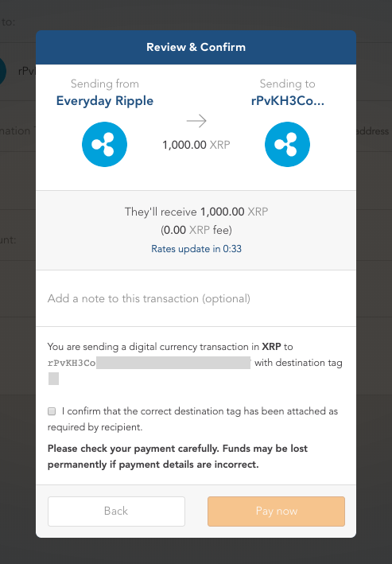Click the sender's Ripple logo icon
Image resolution: width=392 pixels, height=564 pixels.
(x=104, y=144)
